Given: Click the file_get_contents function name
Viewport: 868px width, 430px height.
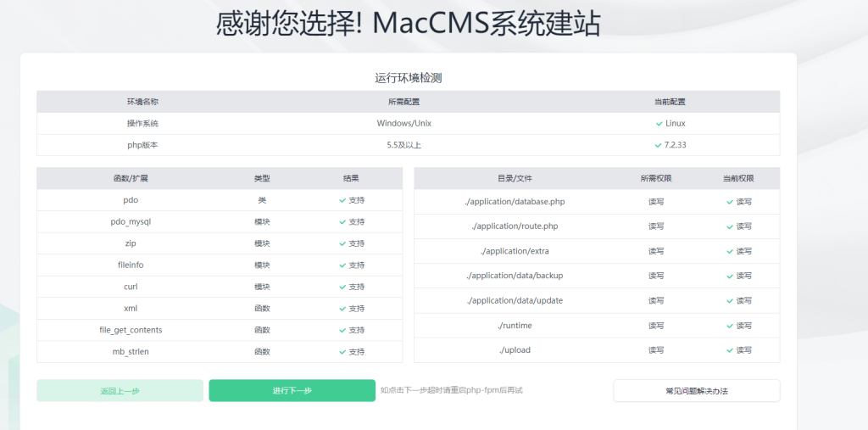Looking at the screenshot, I should tap(131, 330).
